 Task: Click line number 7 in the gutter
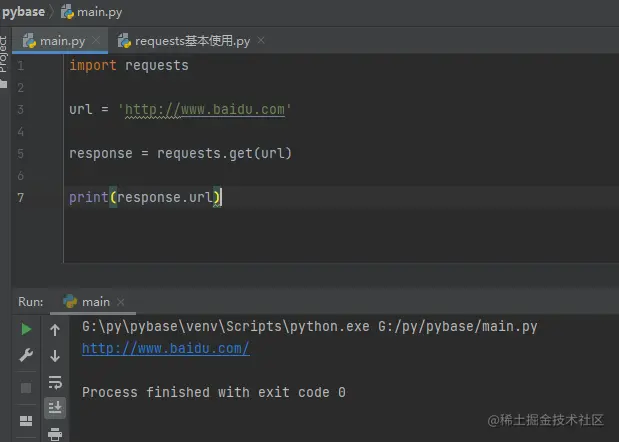tap(21, 197)
